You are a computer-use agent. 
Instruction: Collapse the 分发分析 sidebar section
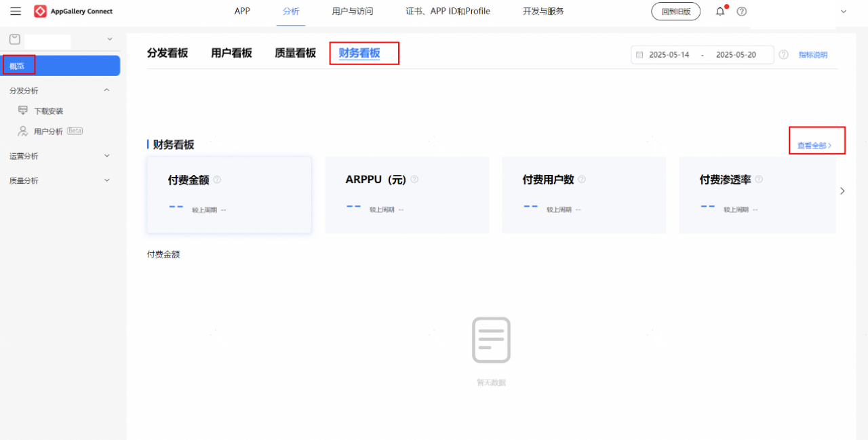[106, 90]
